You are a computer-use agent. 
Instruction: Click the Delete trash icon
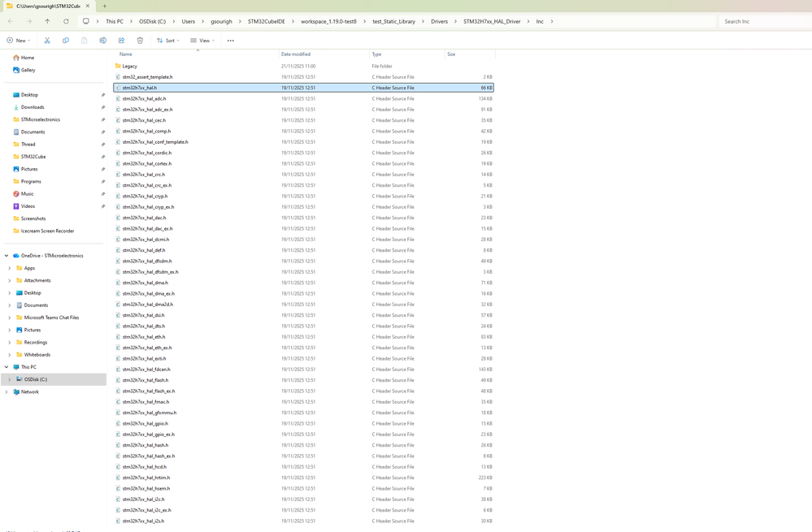(140, 41)
